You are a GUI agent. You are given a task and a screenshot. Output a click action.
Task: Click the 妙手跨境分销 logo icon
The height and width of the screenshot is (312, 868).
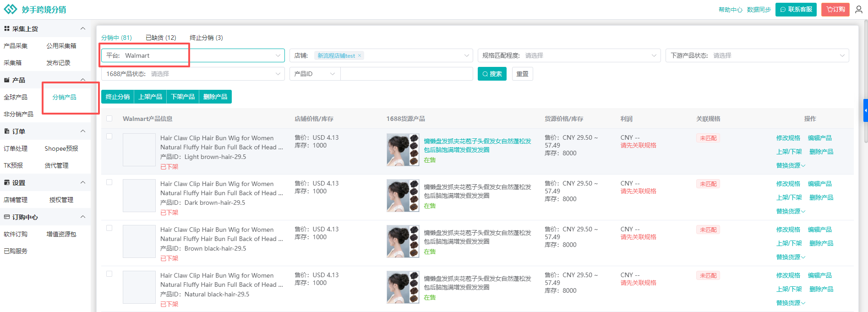coord(10,10)
